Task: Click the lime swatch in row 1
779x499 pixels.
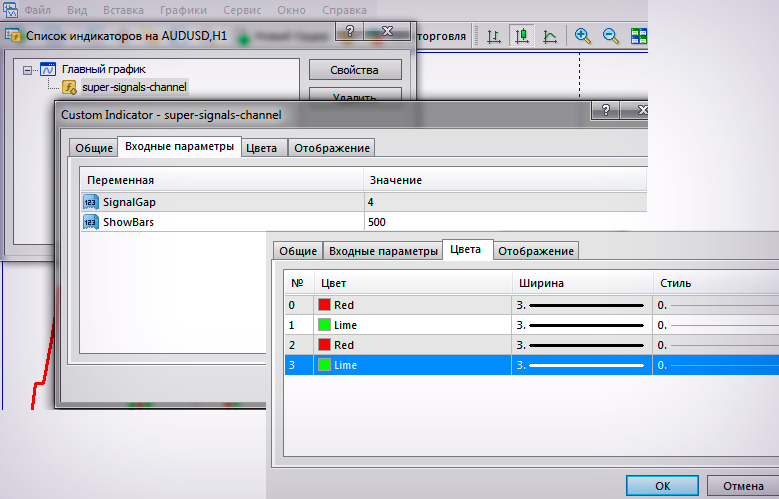Action: tap(324, 325)
